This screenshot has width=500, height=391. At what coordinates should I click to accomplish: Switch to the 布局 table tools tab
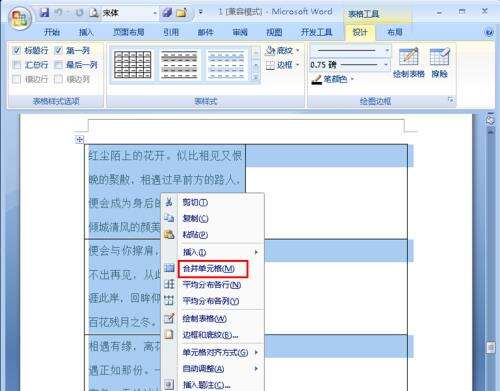395,32
